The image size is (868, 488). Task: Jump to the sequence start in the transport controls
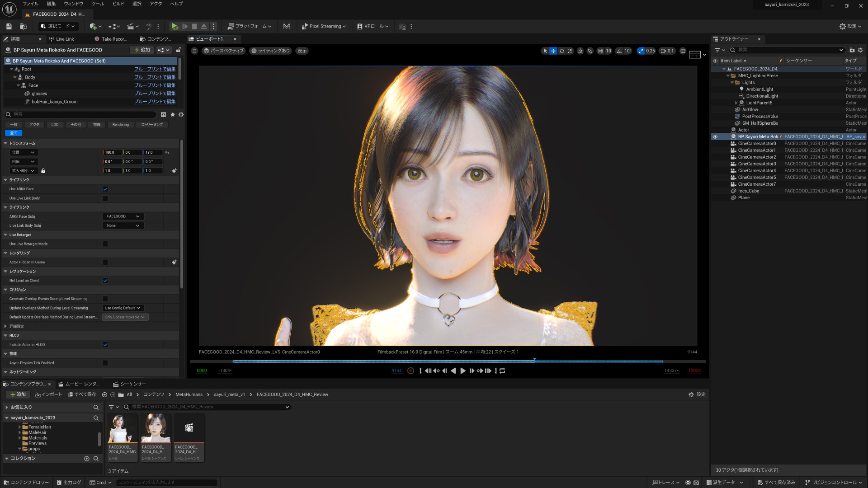420,371
